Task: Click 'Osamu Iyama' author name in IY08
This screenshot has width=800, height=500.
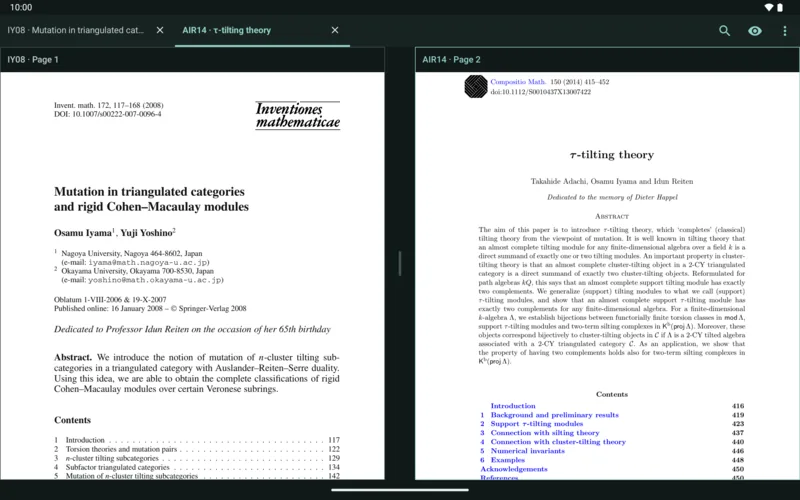Action: pyautogui.click(x=83, y=233)
